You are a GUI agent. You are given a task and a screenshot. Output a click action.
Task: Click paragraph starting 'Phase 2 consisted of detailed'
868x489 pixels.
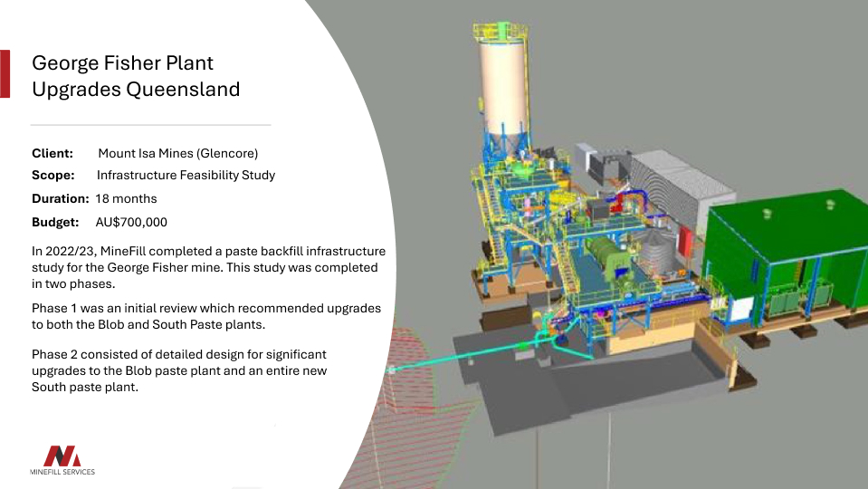[x=179, y=370]
